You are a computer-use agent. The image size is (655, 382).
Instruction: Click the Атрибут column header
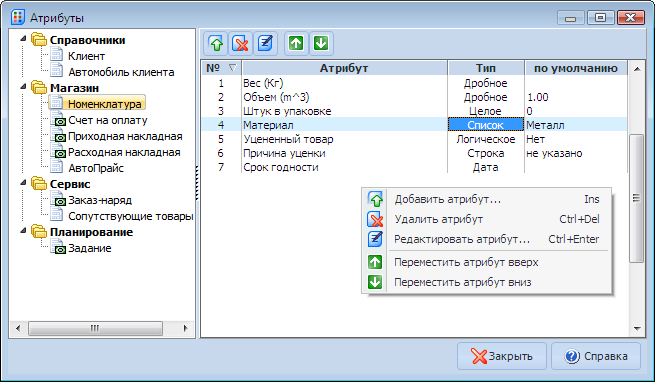(344, 68)
